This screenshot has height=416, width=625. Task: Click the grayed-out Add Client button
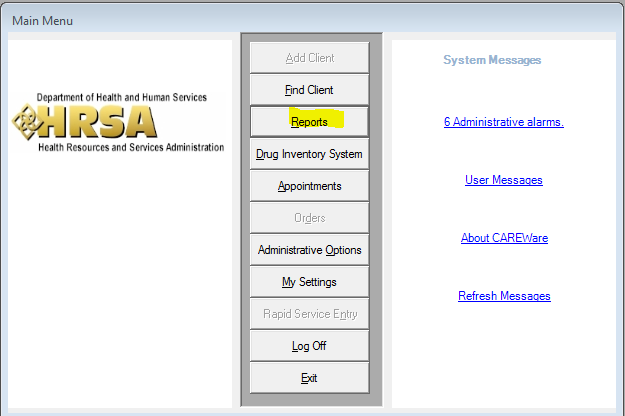[x=309, y=58]
